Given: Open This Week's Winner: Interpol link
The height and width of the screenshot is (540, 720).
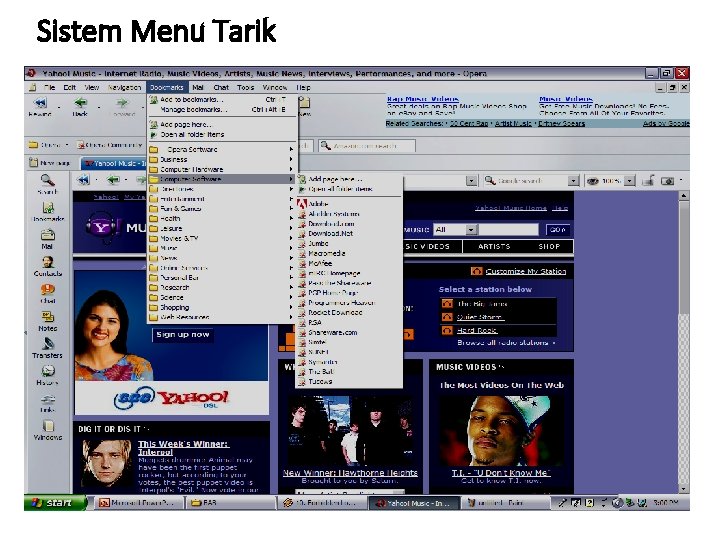Looking at the screenshot, I should click(184, 448).
